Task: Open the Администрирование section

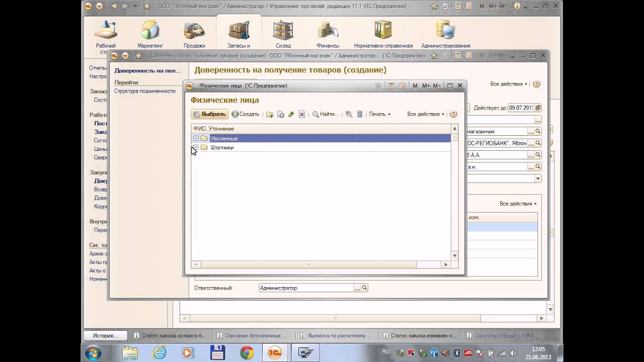Action: [445, 35]
